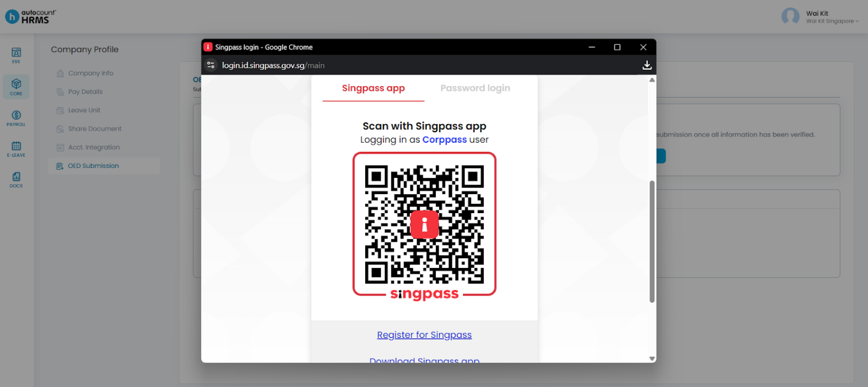Click the Singpass QR code
Screen dimensions: 868x387
[x=424, y=225]
